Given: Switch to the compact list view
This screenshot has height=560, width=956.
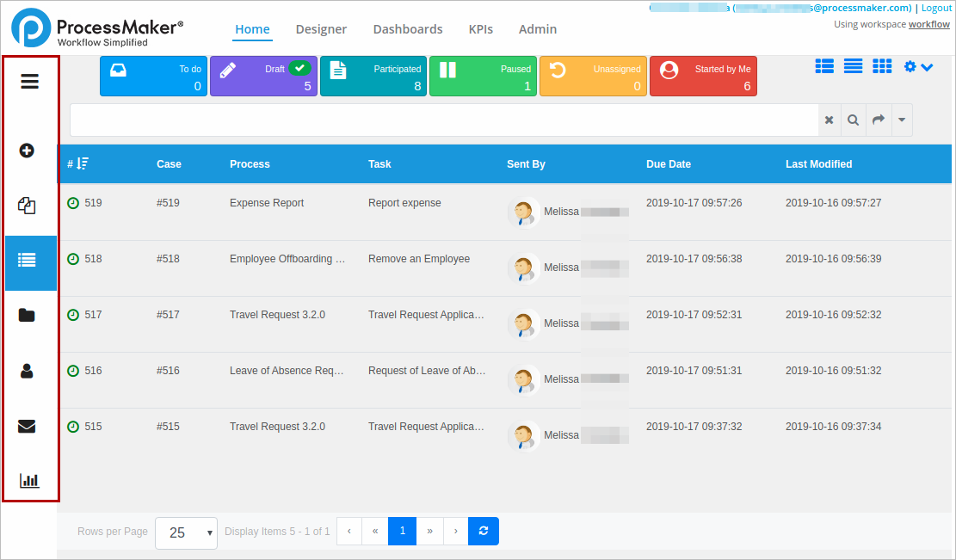Looking at the screenshot, I should (x=853, y=66).
